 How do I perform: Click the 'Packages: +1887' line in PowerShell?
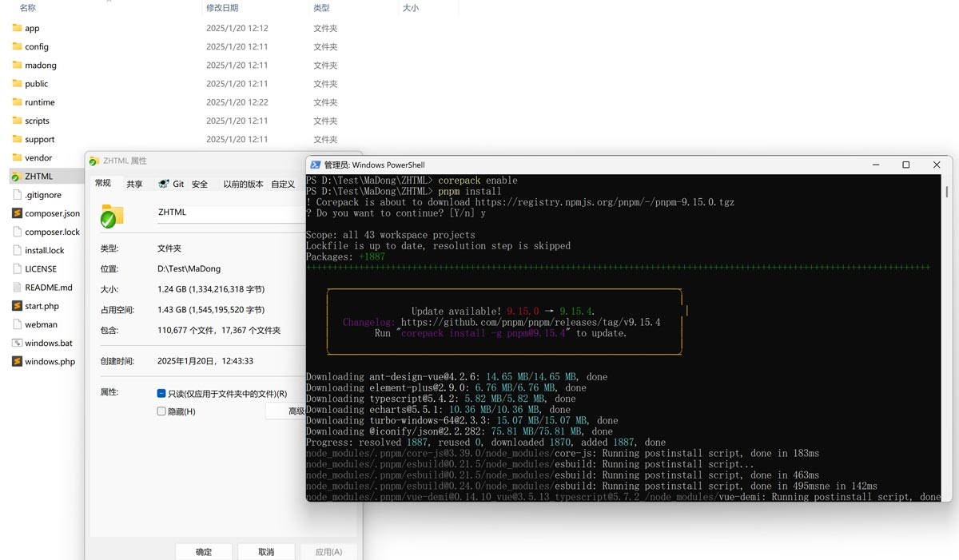pos(345,256)
